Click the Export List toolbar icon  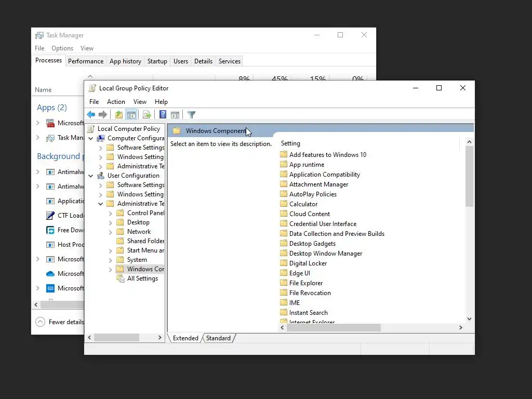click(147, 115)
